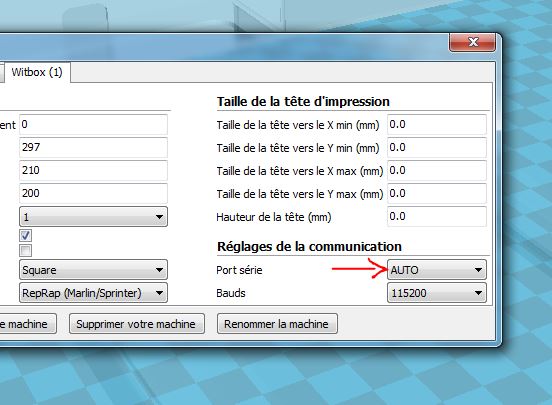Click the field containing 297
Screen dimensions: 552x405
tap(93, 147)
